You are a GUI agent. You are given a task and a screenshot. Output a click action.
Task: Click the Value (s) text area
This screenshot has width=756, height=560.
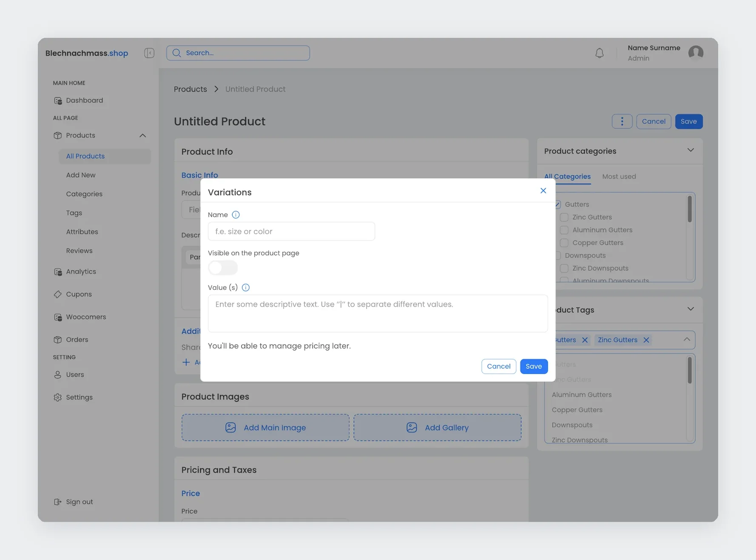click(378, 314)
